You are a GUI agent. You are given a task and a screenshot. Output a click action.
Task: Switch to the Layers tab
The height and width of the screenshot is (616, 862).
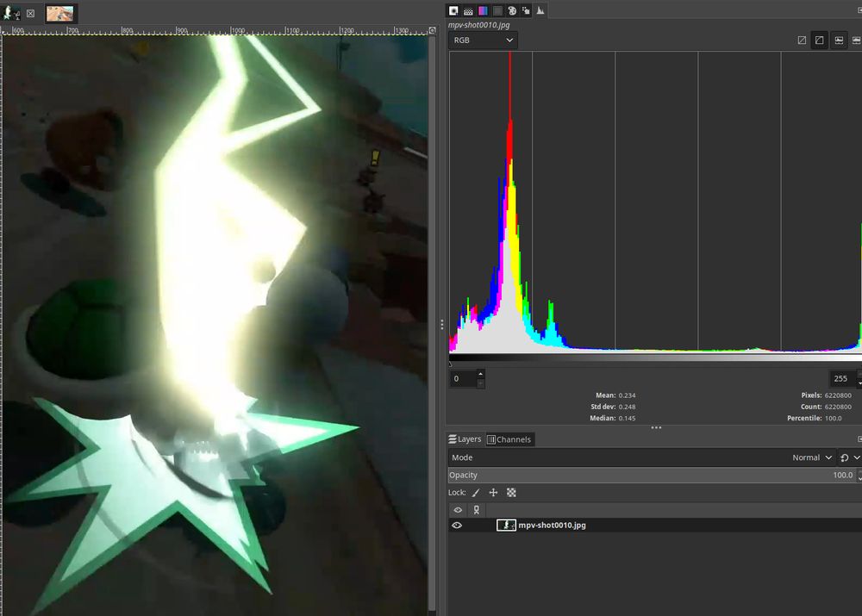tap(465, 439)
